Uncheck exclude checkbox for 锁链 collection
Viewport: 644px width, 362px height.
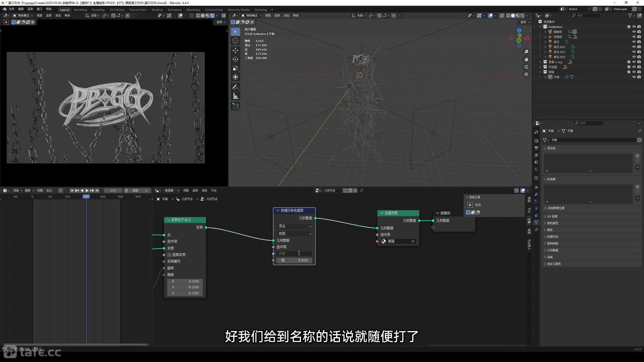pos(629,72)
